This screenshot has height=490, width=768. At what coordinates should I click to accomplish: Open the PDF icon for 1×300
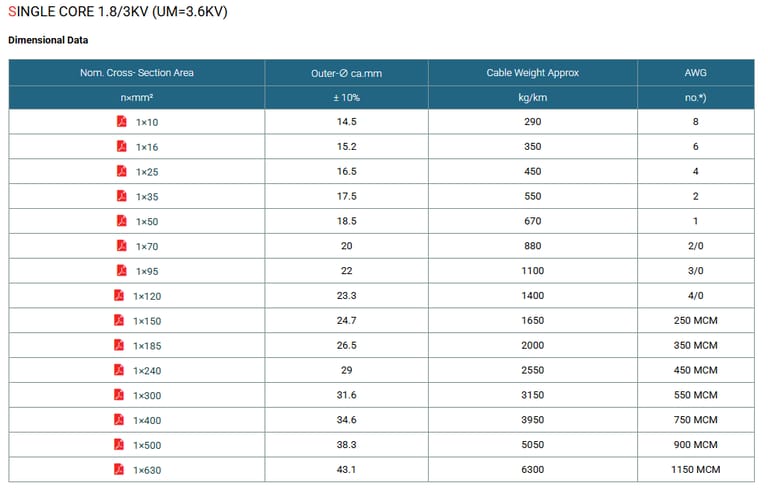pyautogui.click(x=119, y=395)
